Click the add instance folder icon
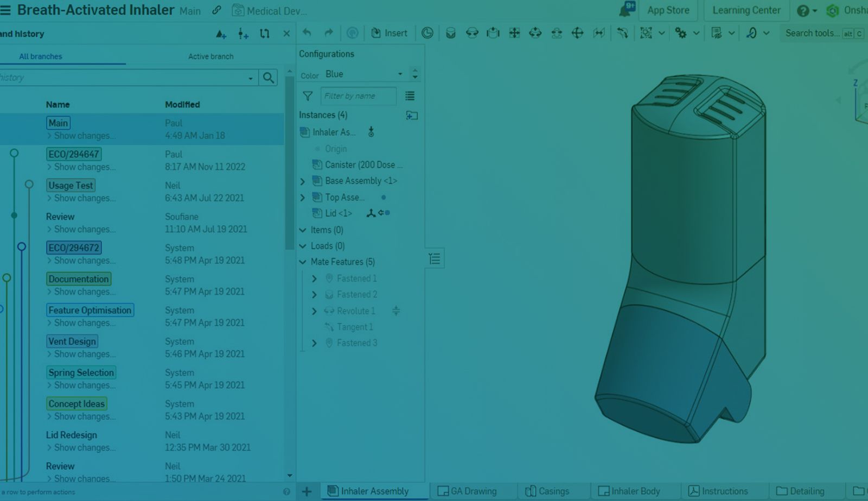This screenshot has height=501, width=868. tap(412, 115)
